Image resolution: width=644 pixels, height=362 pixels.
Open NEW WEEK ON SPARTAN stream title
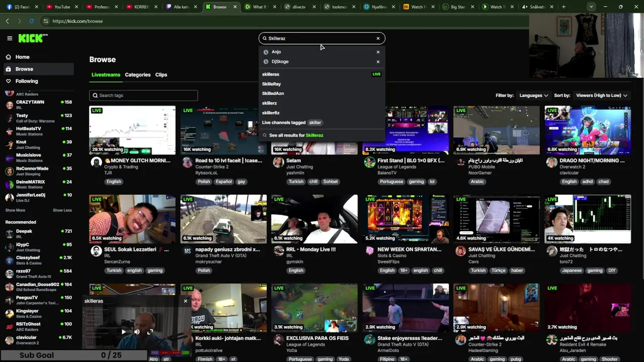(x=410, y=249)
